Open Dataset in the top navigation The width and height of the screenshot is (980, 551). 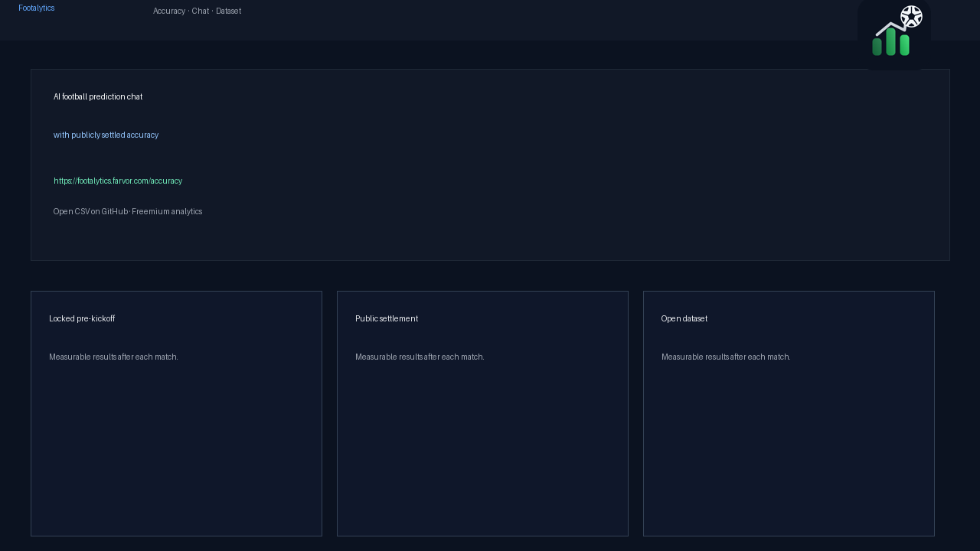(x=229, y=11)
